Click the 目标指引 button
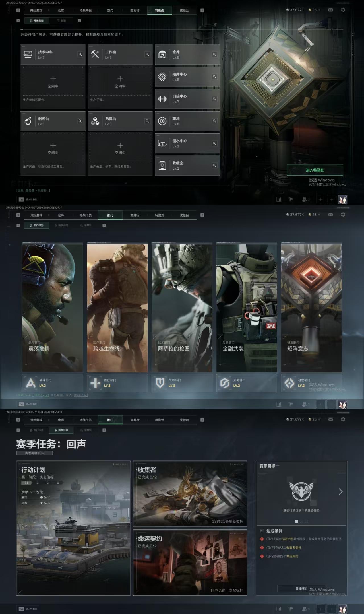Screen dimensions: 364x614 pos(301,588)
